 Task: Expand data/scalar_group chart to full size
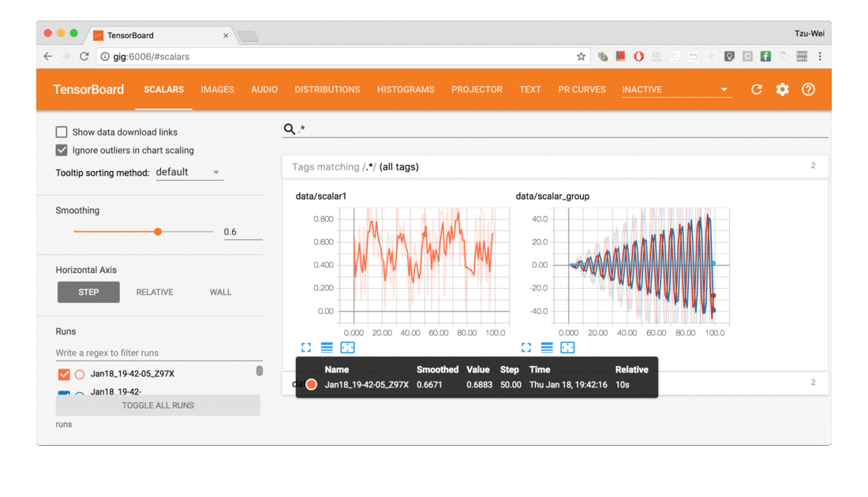[526, 347]
